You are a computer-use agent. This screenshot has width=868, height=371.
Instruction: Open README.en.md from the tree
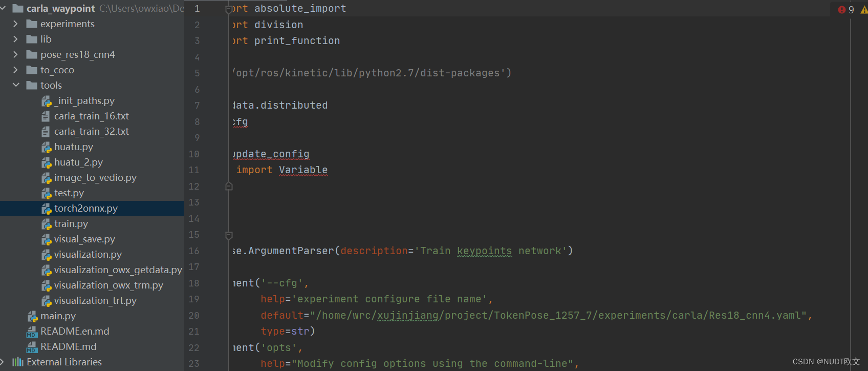coord(75,331)
